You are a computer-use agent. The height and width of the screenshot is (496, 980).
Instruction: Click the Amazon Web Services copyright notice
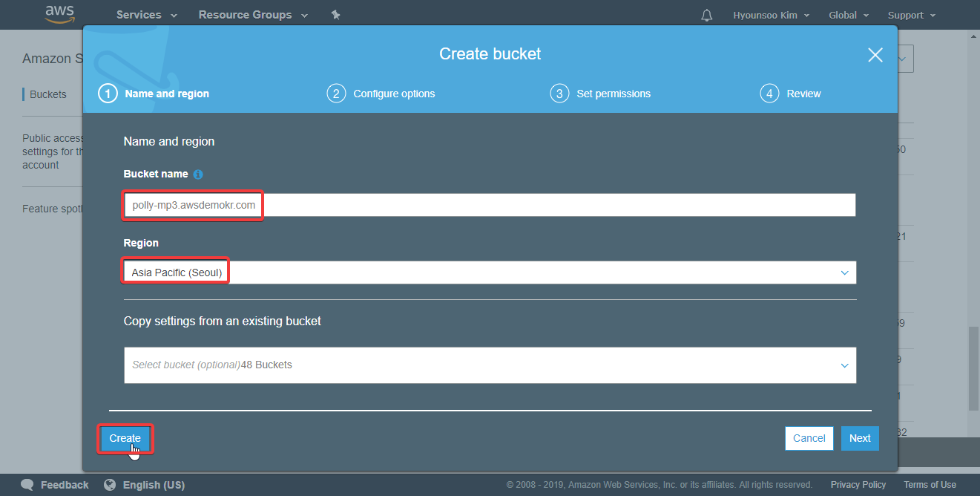tap(660, 485)
